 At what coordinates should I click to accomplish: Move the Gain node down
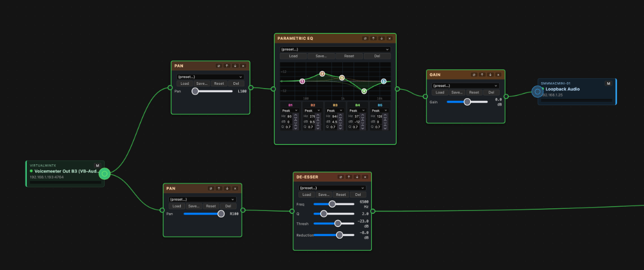click(491, 75)
